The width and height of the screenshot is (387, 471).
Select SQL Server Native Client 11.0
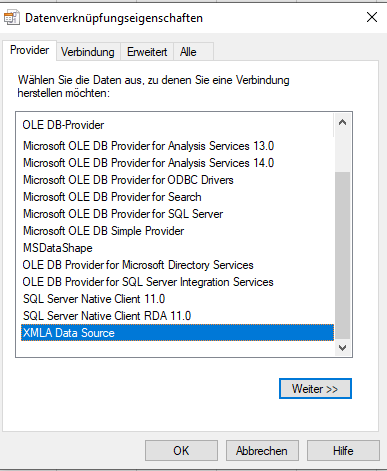pos(94,299)
